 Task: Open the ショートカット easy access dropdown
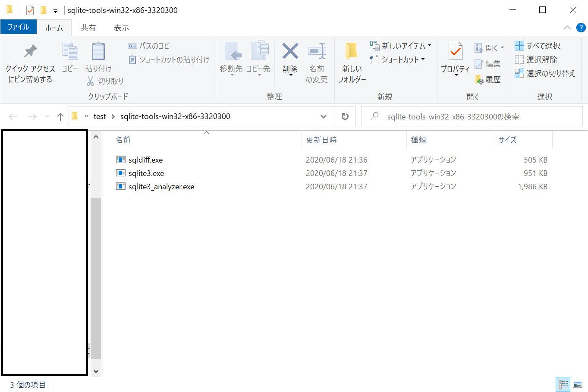[x=398, y=60]
